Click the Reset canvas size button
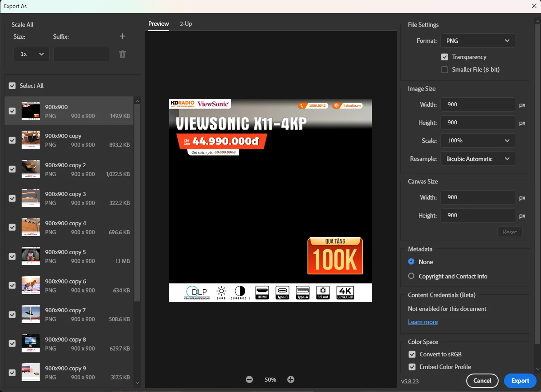 click(x=510, y=232)
